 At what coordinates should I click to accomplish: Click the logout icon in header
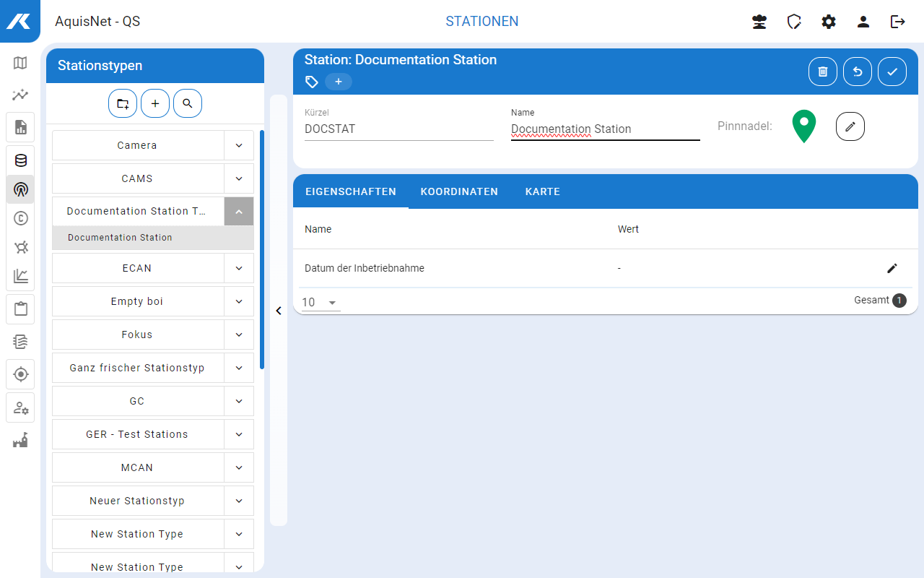click(897, 22)
